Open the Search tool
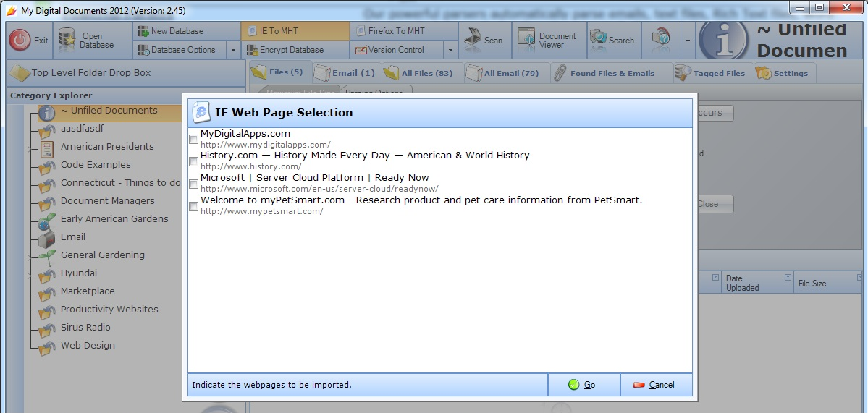This screenshot has width=868, height=413. click(x=612, y=41)
